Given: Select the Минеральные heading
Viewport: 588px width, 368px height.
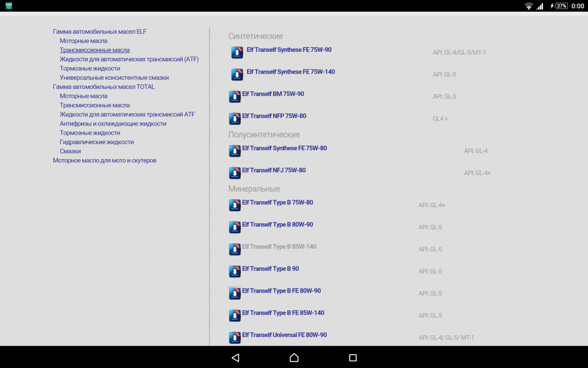Looking at the screenshot, I should (254, 189).
